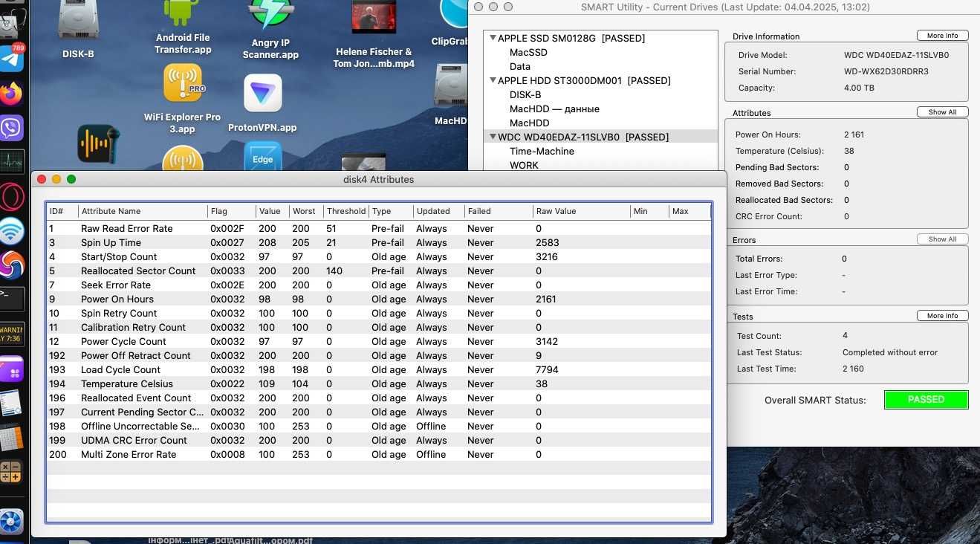Open Viber from the Dock
The width and height of the screenshot is (980, 544).
12,127
